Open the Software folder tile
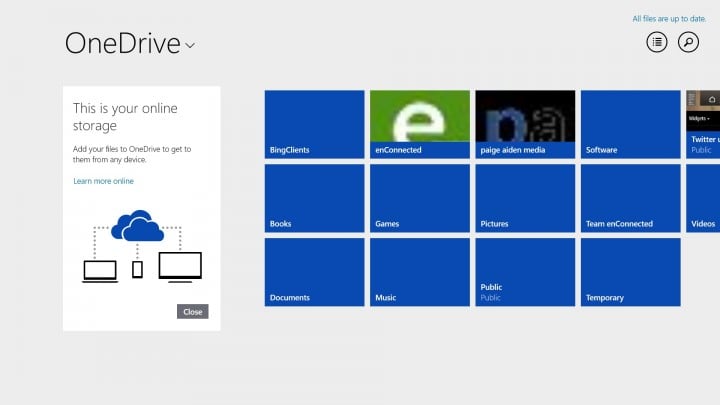 [x=630, y=124]
